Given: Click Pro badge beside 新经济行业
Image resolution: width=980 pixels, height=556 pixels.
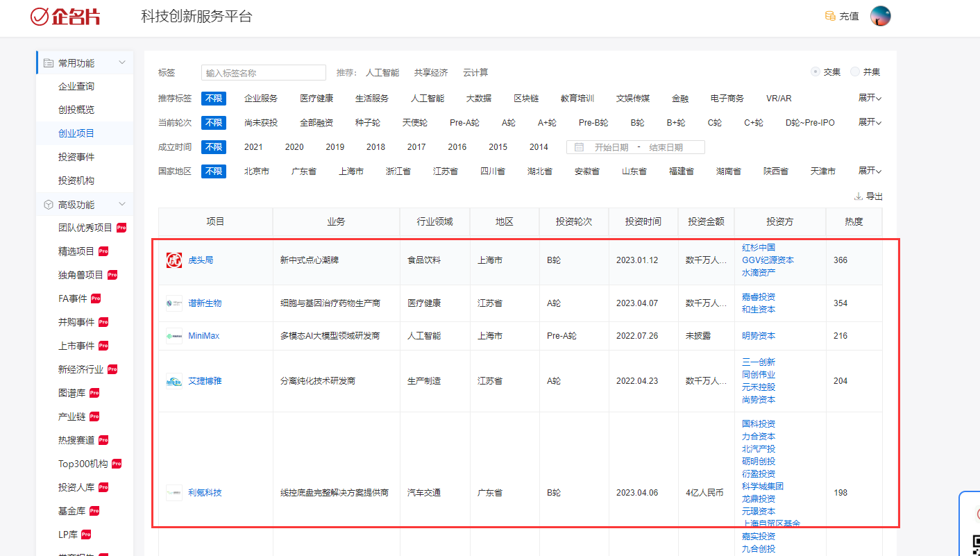Looking at the screenshot, I should 112,369.
